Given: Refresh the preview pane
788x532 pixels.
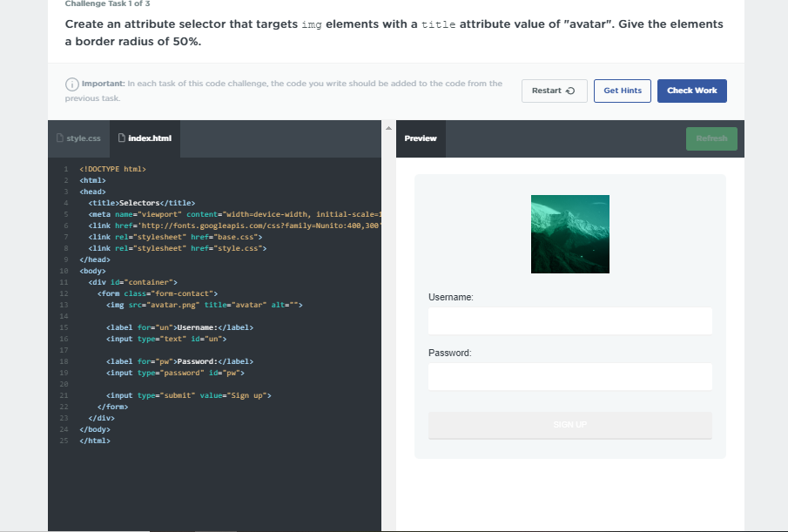Looking at the screenshot, I should tap(711, 138).
